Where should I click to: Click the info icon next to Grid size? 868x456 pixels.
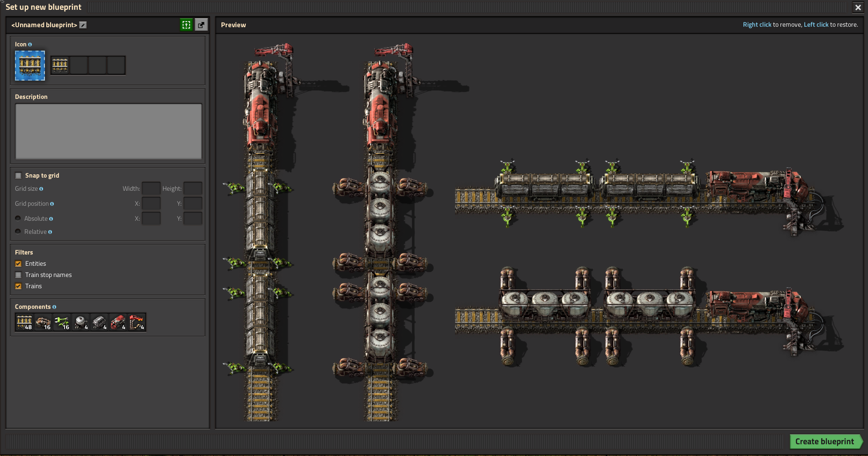pyautogui.click(x=41, y=189)
